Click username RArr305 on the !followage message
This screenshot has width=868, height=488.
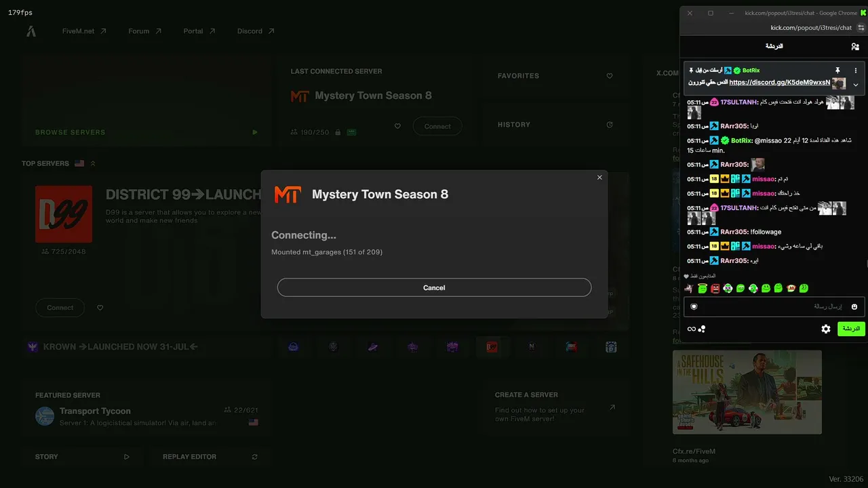734,232
